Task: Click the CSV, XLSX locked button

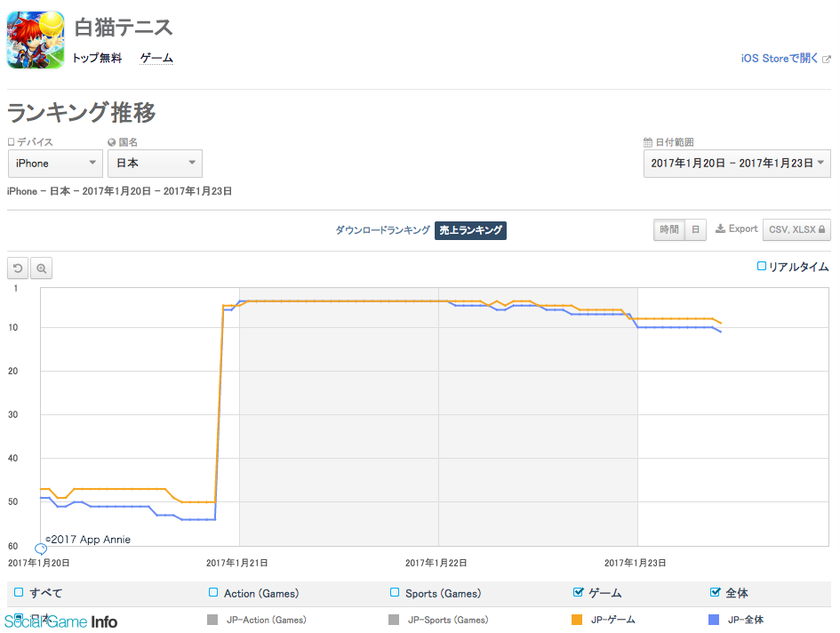Action: click(796, 229)
